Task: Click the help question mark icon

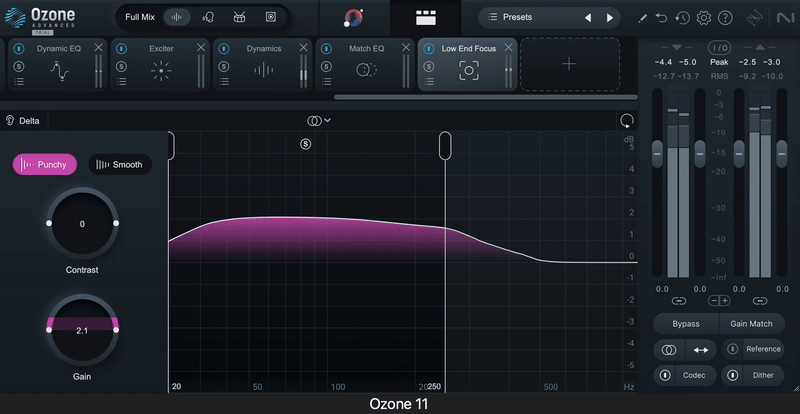Action: point(725,18)
